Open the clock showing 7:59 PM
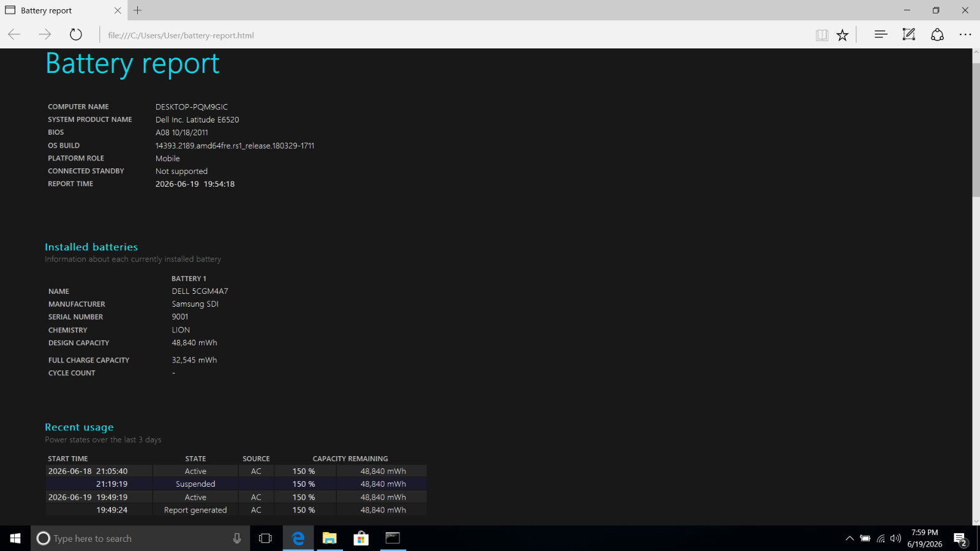This screenshot has height=551, width=980. pyautogui.click(x=925, y=538)
